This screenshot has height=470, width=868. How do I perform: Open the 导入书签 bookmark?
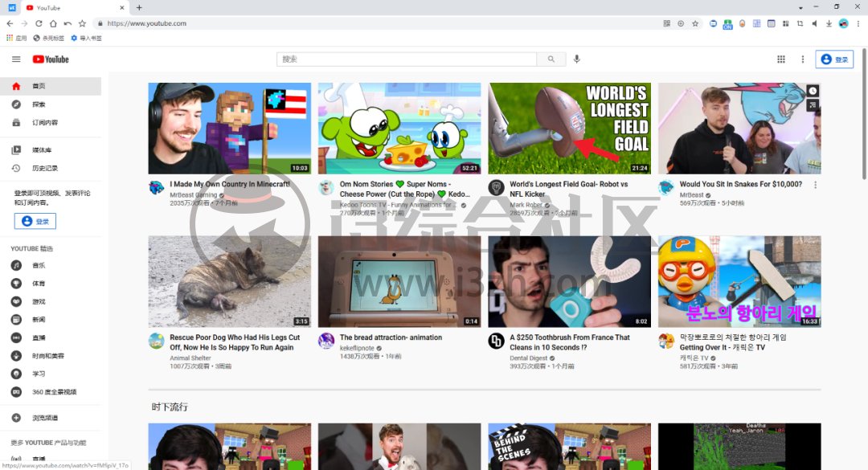86,39
